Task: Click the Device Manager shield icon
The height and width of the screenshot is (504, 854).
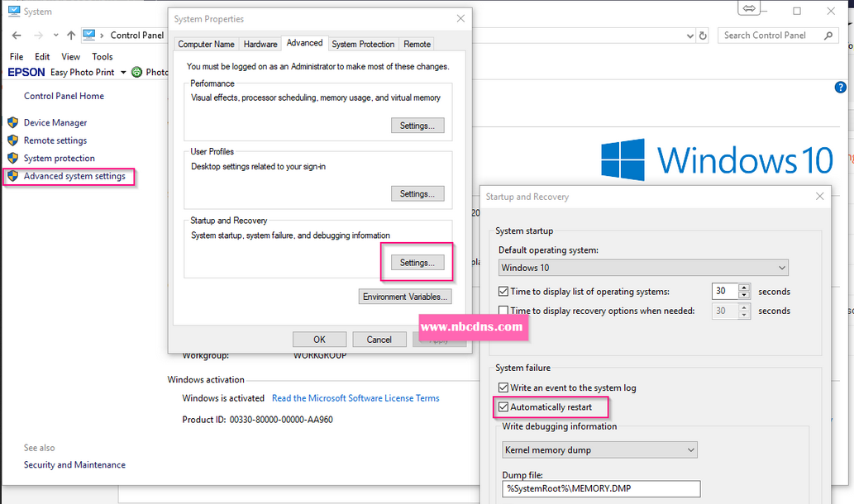Action: pyautogui.click(x=13, y=122)
